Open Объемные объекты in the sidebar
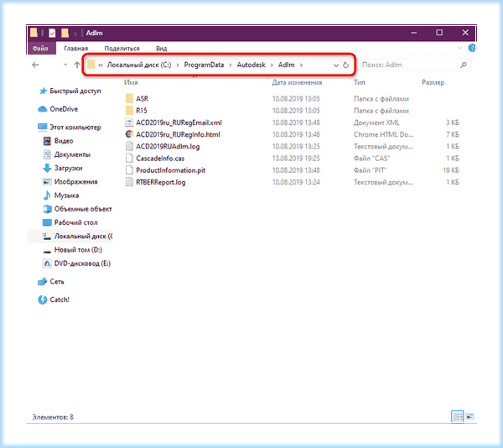Viewport: 503px width, 448px height. pyautogui.click(x=83, y=209)
